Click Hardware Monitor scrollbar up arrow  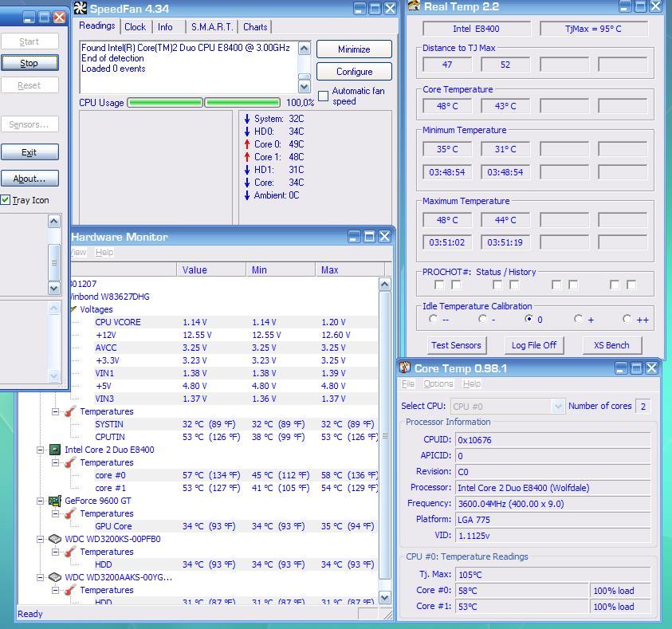[x=384, y=284]
